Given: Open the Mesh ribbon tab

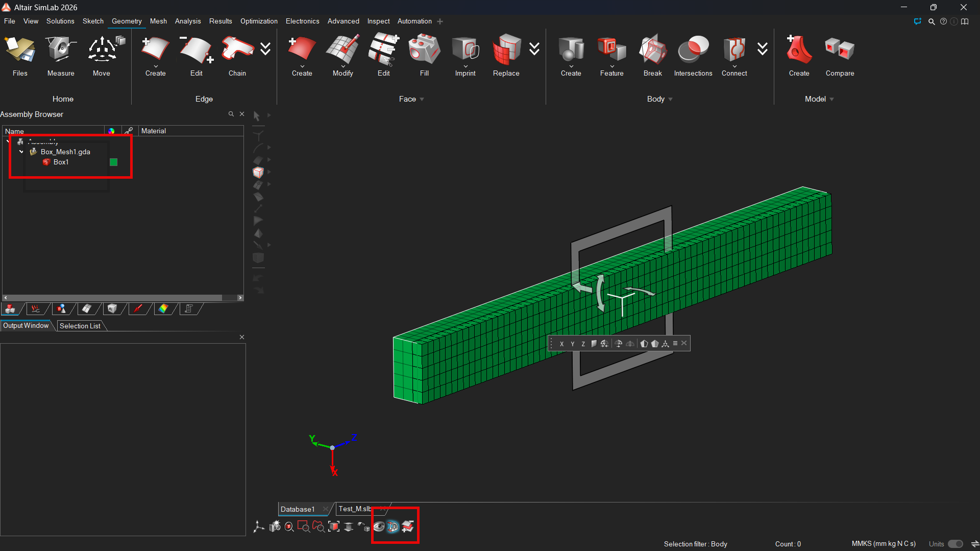Looking at the screenshot, I should (158, 21).
